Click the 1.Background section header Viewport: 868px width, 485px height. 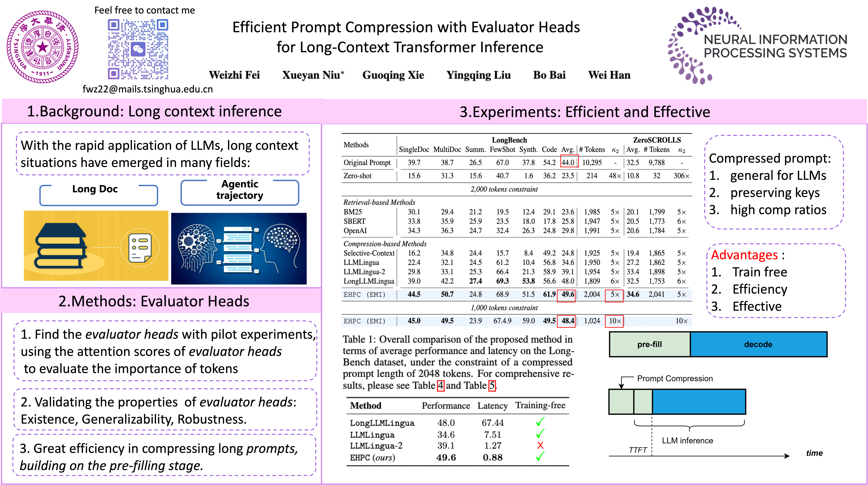[154, 112]
